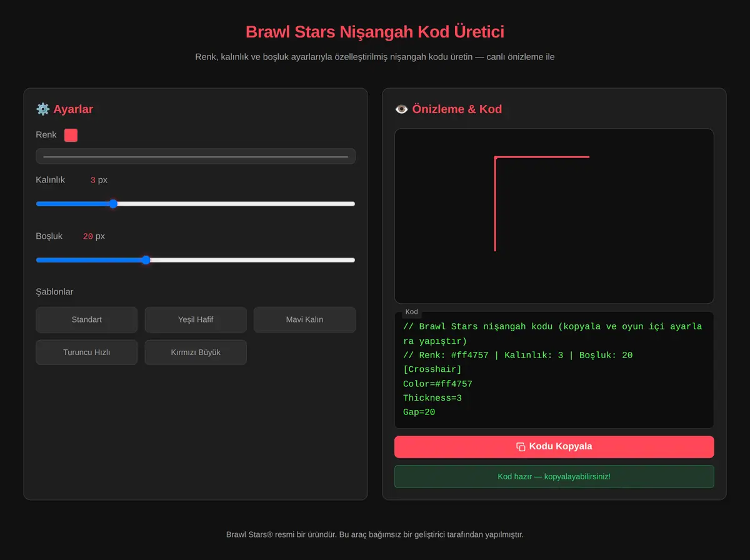Apply the Mavi Kalın preset
This screenshot has height=560, width=750.
[304, 319]
